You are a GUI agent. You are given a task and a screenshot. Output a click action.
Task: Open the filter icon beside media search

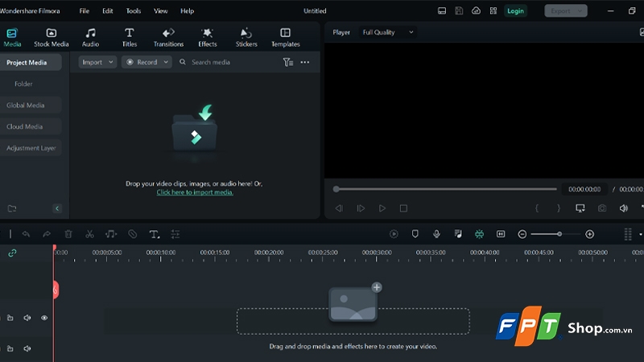(x=287, y=62)
